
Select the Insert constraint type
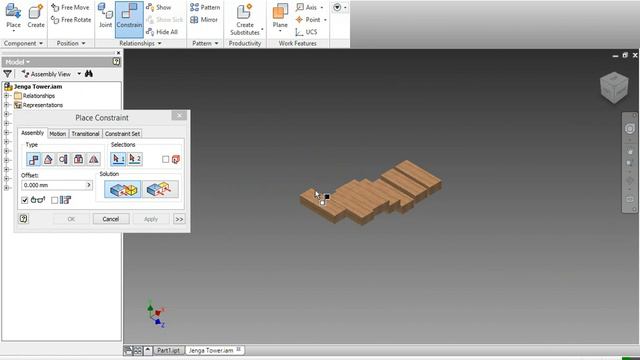tap(79, 159)
